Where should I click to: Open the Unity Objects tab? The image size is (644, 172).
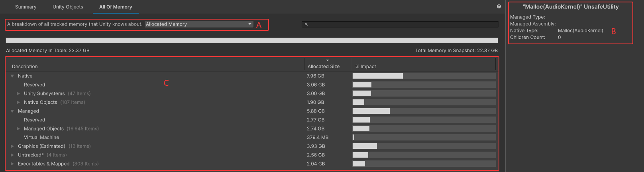point(68,7)
